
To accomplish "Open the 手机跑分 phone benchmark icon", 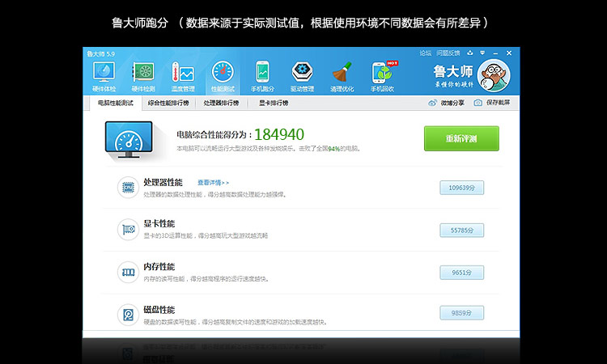I will coord(262,73).
